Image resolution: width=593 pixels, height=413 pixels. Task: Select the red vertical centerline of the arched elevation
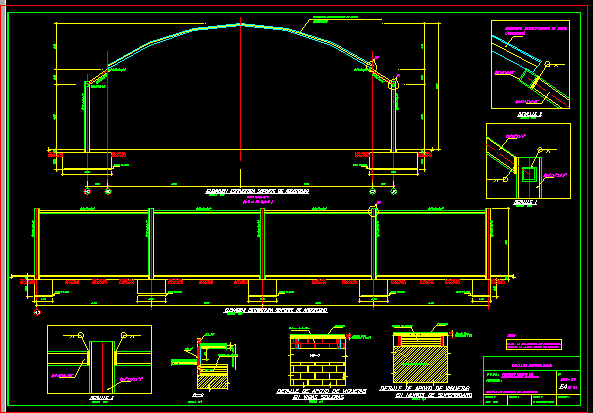pyautogui.click(x=240, y=89)
